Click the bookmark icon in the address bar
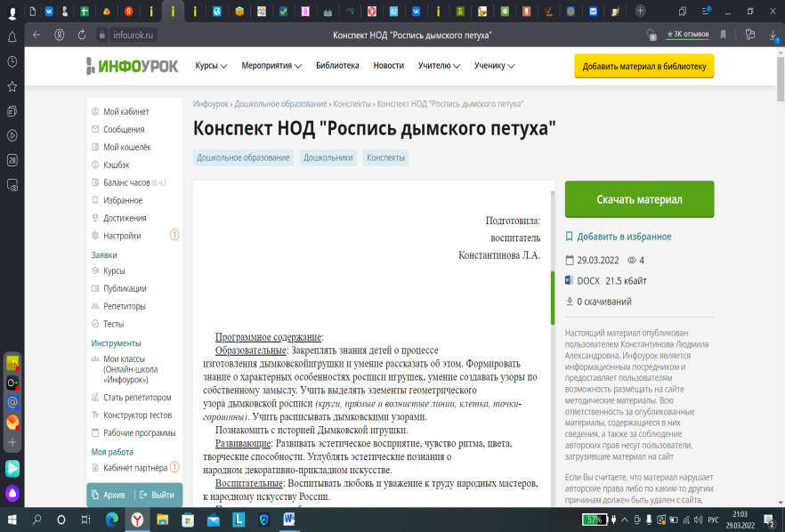This screenshot has width=785, height=532. coord(723,35)
